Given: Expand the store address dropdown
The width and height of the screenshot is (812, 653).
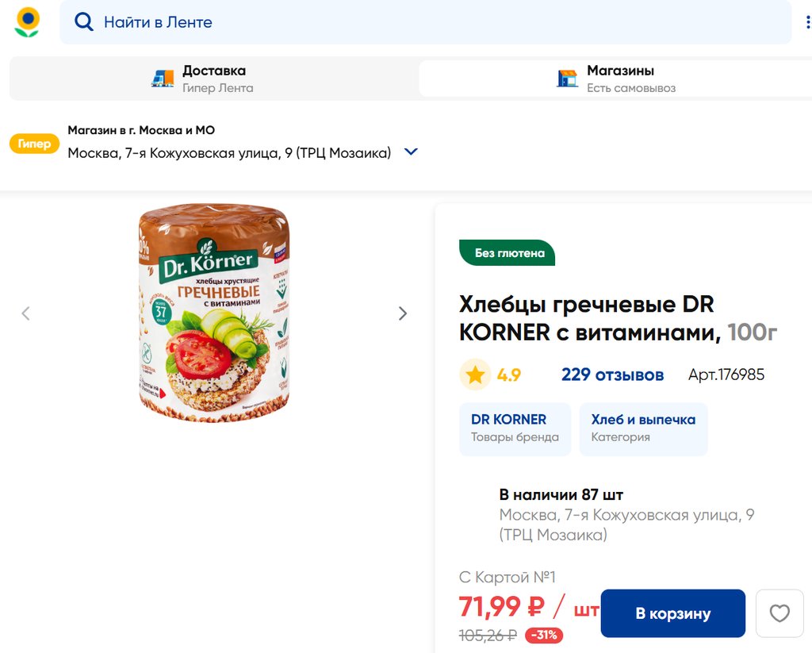Looking at the screenshot, I should pyautogui.click(x=411, y=152).
